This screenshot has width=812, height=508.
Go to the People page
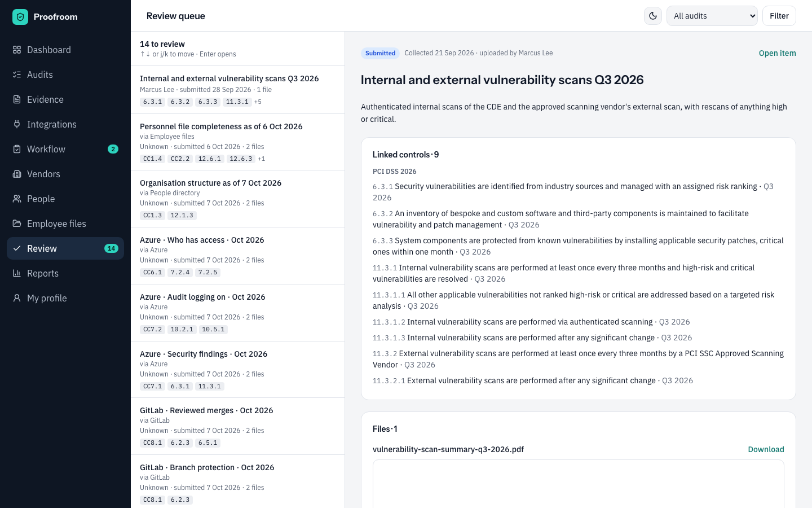point(65,199)
